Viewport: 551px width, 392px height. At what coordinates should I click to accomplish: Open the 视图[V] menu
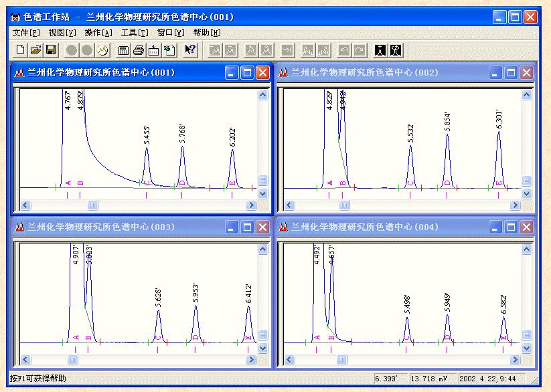coord(62,33)
